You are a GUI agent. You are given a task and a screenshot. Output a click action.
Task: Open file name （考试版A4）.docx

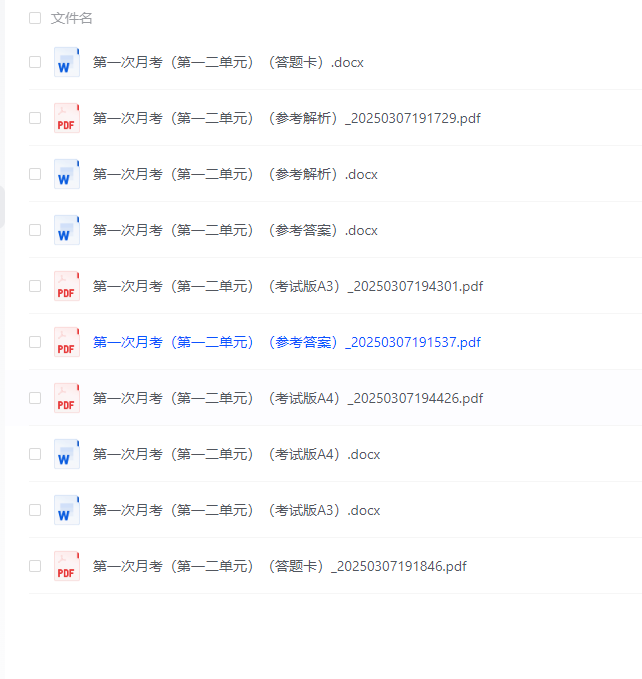236,454
